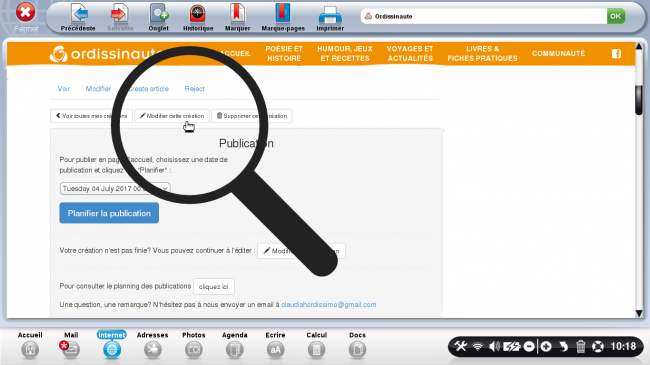This screenshot has width=650, height=365.
Task: Open the Agenda application
Action: (x=235, y=345)
